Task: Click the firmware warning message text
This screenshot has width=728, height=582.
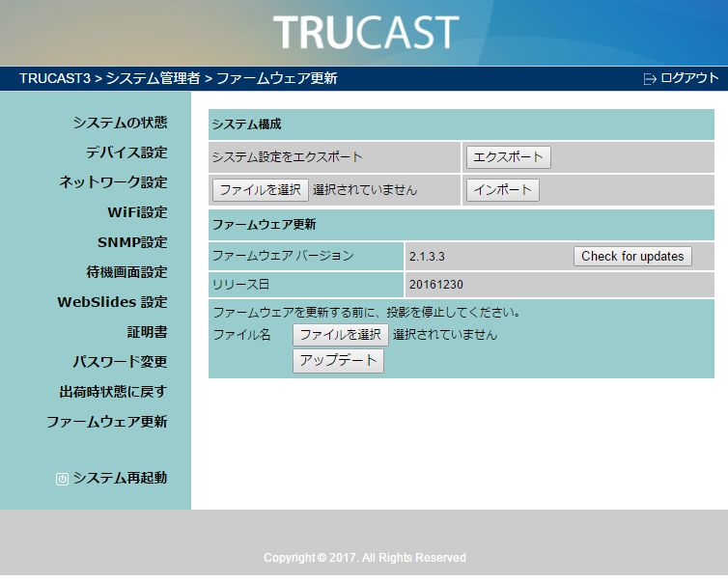Action: tap(367, 312)
